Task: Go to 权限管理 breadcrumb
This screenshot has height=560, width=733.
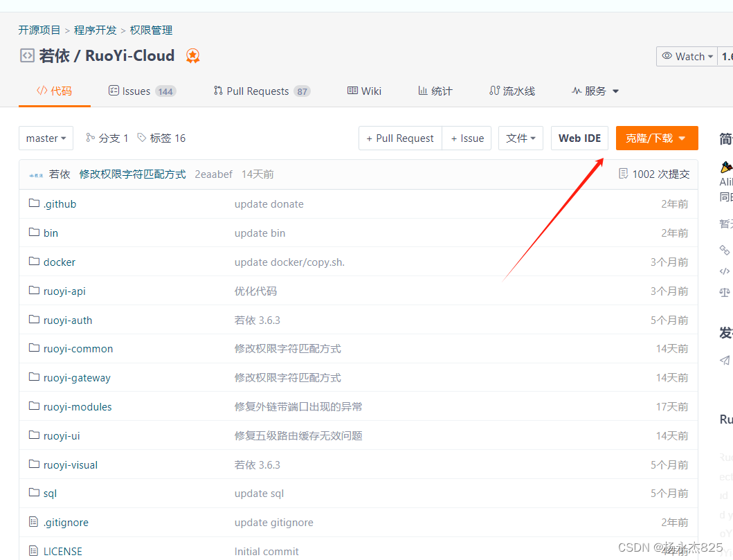Action: pyautogui.click(x=151, y=30)
